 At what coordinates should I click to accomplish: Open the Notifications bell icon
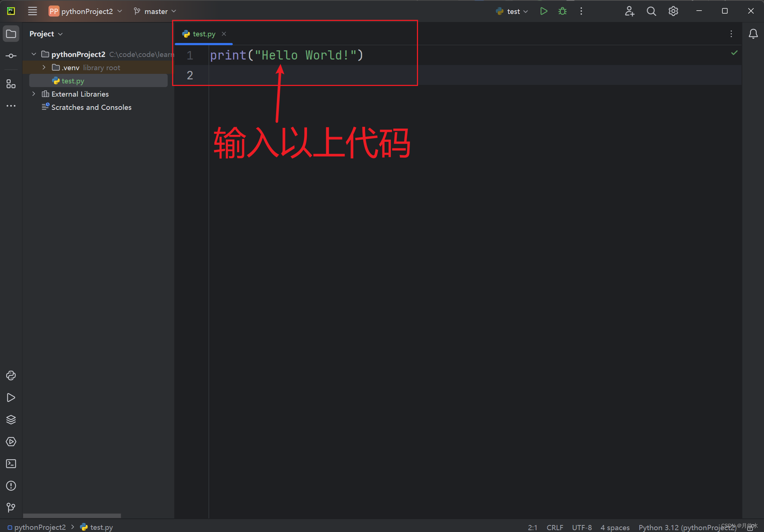point(754,34)
